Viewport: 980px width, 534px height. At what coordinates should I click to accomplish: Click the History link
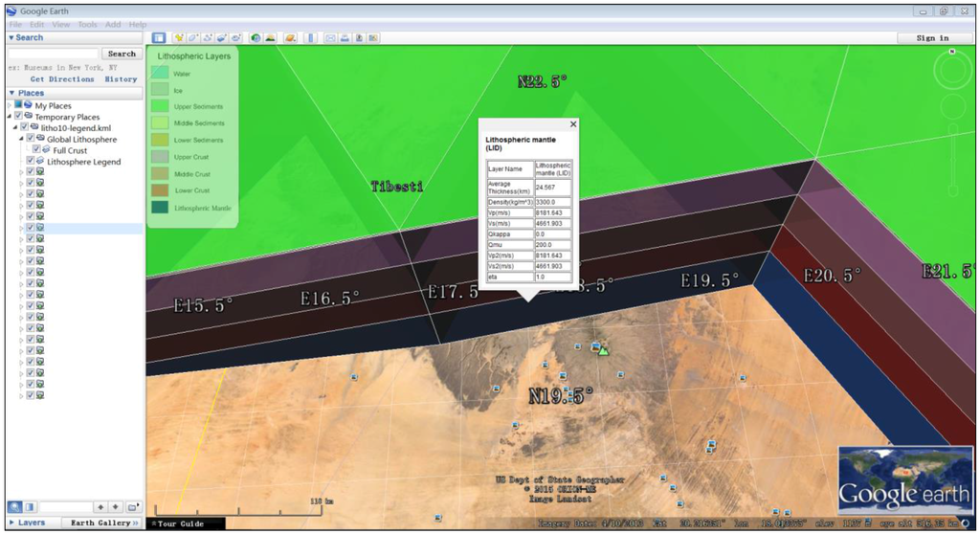click(x=121, y=79)
